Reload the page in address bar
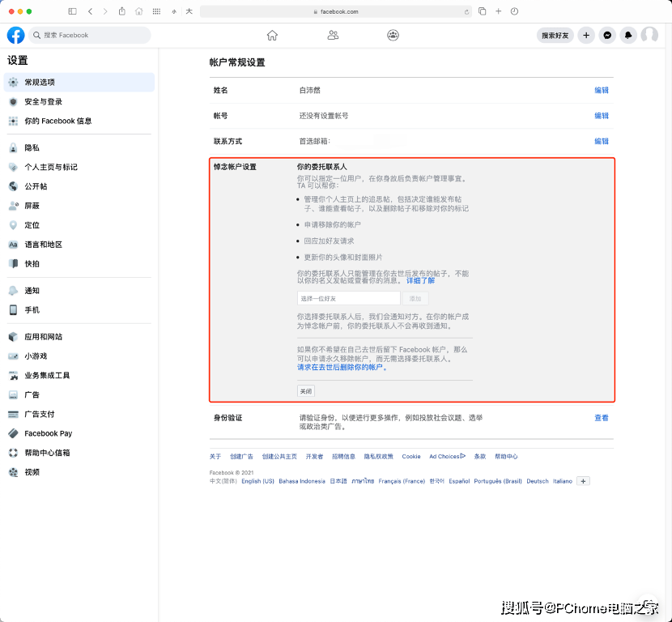 pyautogui.click(x=466, y=12)
